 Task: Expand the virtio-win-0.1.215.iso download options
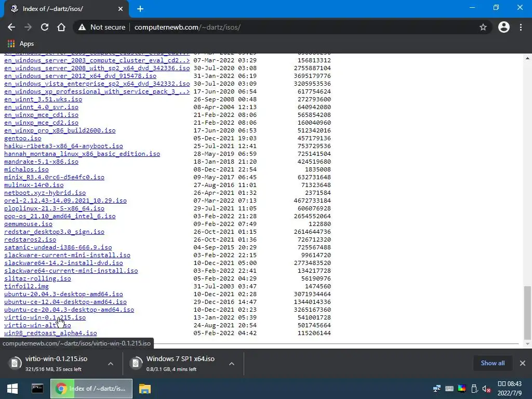pos(111,364)
